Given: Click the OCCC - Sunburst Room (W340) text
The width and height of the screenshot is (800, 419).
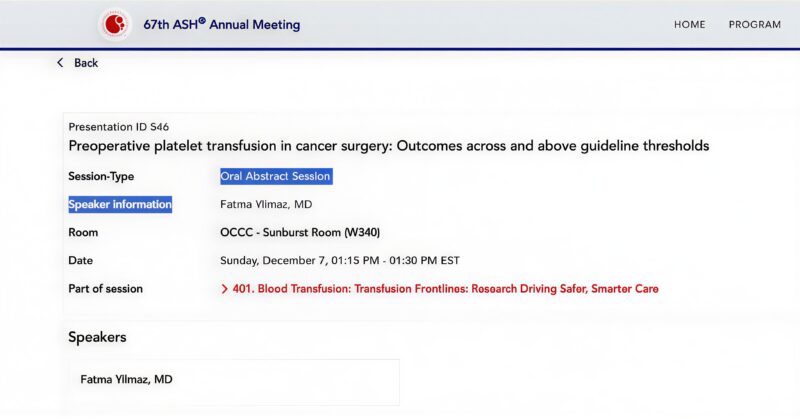Looking at the screenshot, I should click(299, 233).
